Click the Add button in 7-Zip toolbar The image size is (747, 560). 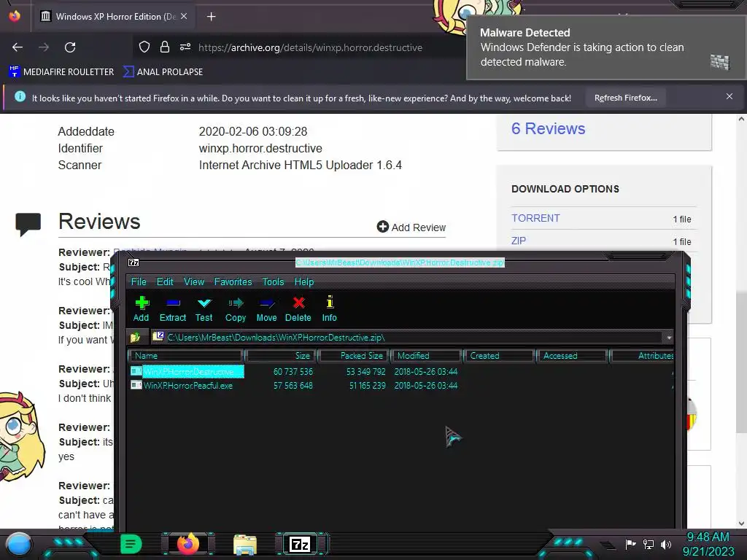pos(141,308)
